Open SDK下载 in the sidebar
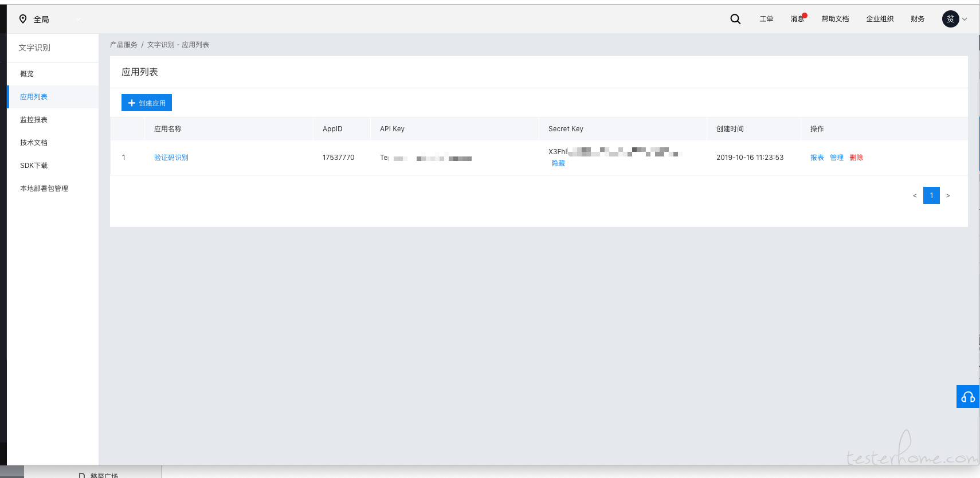 click(53, 166)
